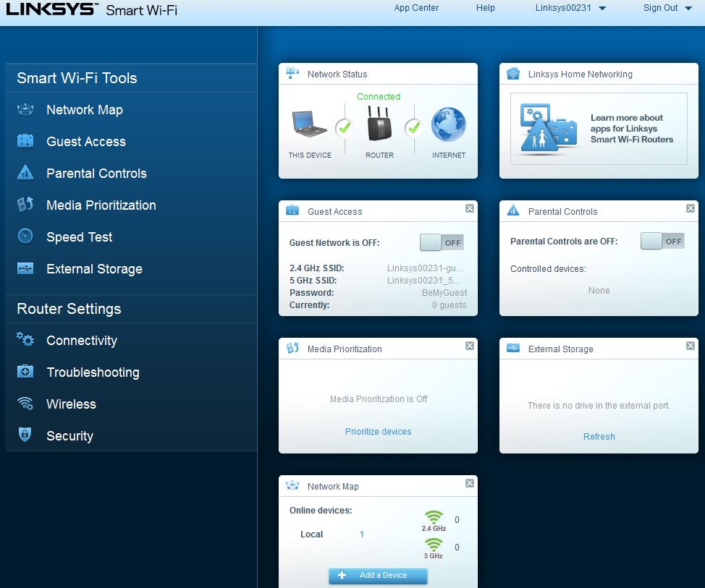Click the Wireless signal icon in sidebar
This screenshot has width=705, height=588.
click(x=25, y=404)
